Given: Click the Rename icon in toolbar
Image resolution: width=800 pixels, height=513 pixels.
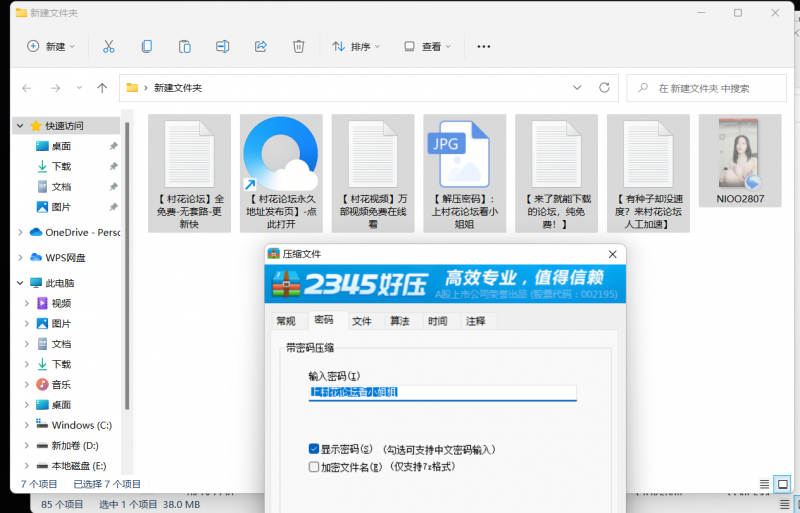Looking at the screenshot, I should tap(223, 46).
